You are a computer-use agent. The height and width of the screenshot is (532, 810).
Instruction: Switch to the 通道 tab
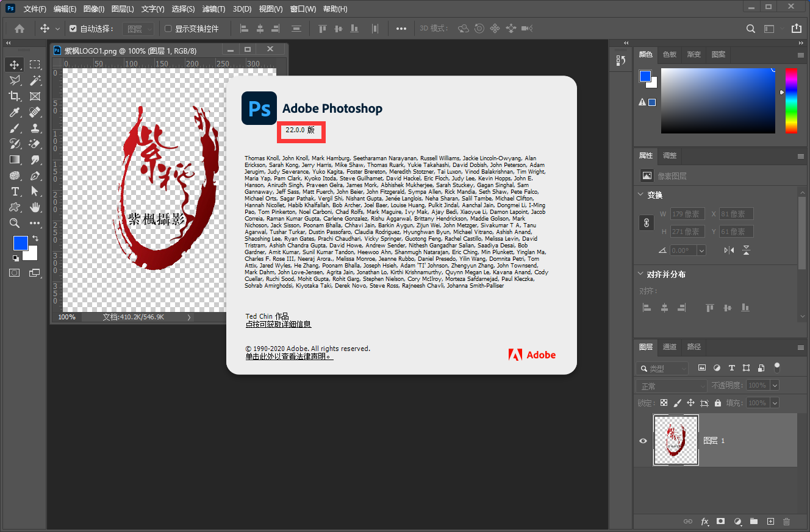670,347
